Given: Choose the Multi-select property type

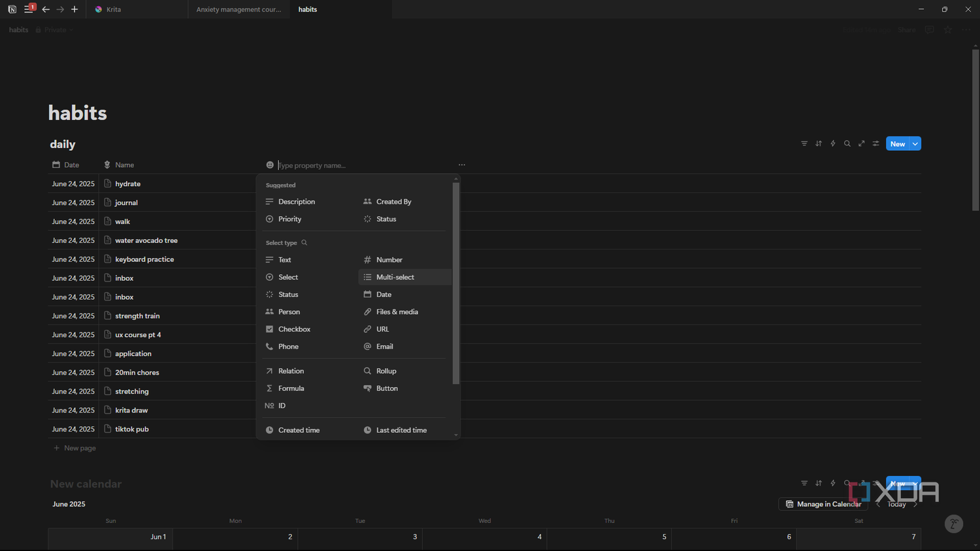Looking at the screenshot, I should 405,277.
